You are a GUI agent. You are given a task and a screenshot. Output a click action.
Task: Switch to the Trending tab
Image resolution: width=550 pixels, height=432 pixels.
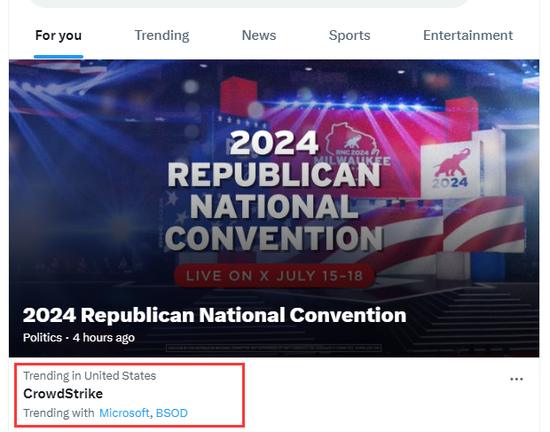tap(162, 35)
